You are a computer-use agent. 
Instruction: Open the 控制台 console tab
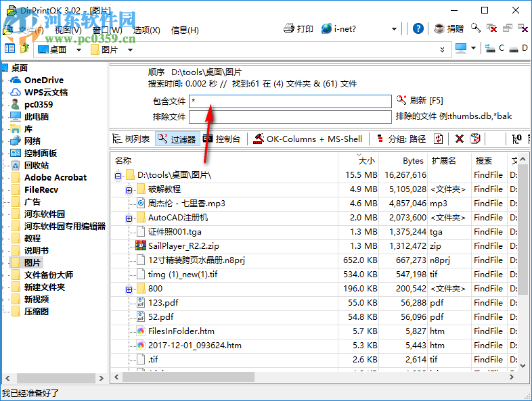coord(221,139)
